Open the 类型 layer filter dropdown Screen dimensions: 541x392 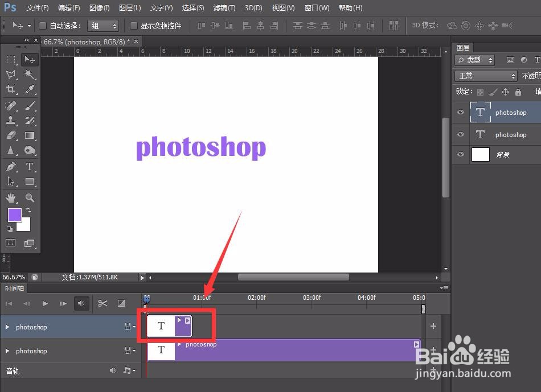474,60
